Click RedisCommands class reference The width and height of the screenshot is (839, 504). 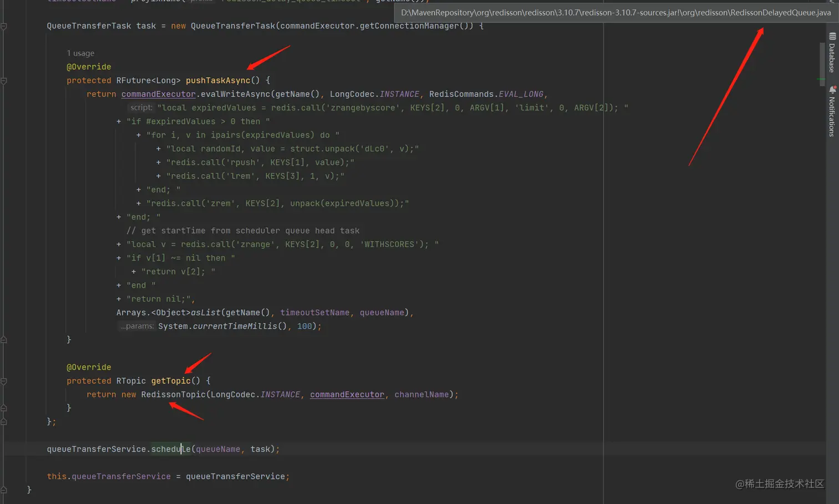(461, 94)
